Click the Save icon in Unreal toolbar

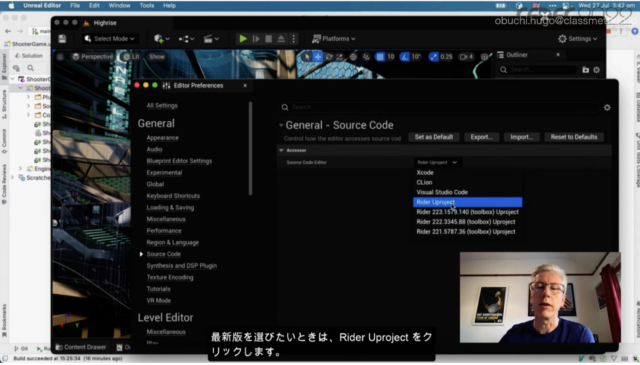pyautogui.click(x=62, y=39)
